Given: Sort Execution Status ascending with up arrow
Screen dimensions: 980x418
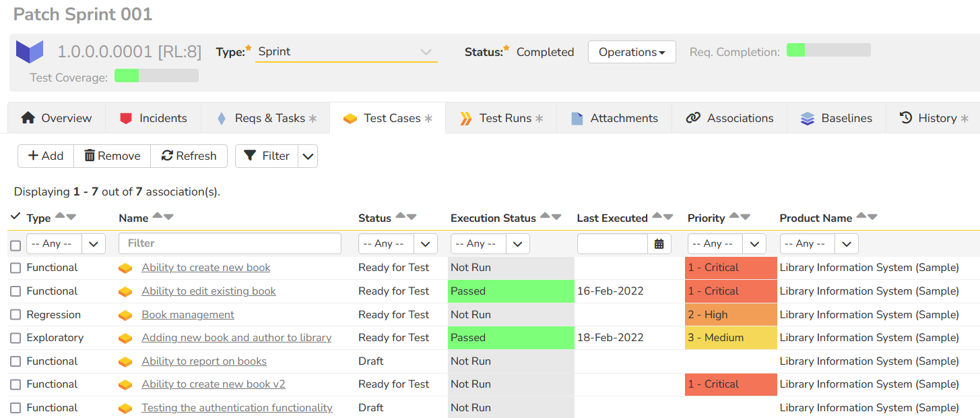Looking at the screenshot, I should [545, 216].
